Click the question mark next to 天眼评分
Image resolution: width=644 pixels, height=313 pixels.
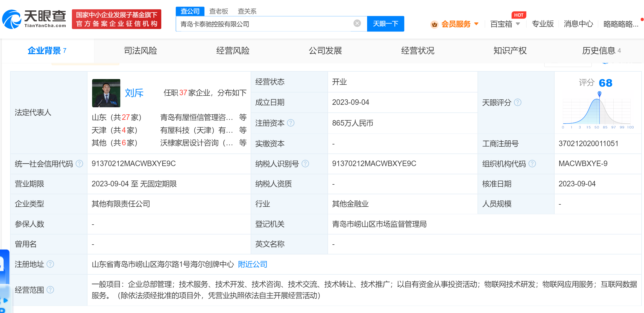pos(517,103)
